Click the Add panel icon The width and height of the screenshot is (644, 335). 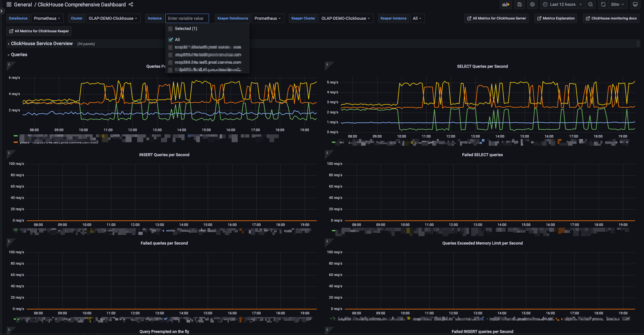506,4
